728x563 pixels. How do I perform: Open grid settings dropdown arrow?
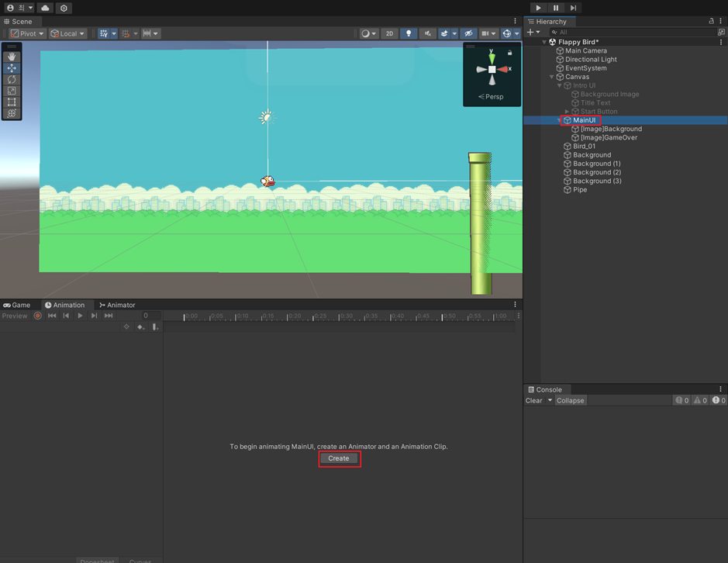[114, 33]
